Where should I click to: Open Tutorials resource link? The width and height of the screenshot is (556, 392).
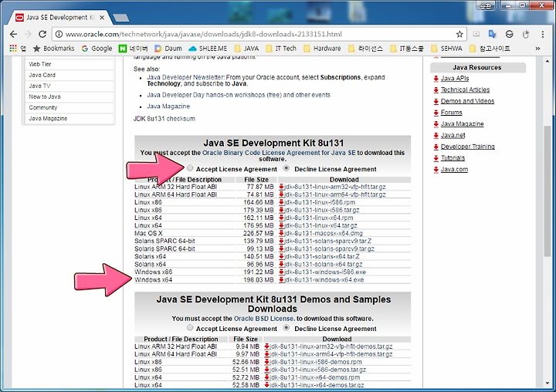pyautogui.click(x=453, y=157)
